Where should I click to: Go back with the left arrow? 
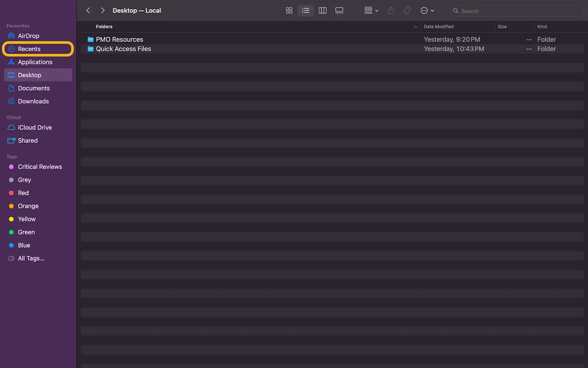pos(88,11)
